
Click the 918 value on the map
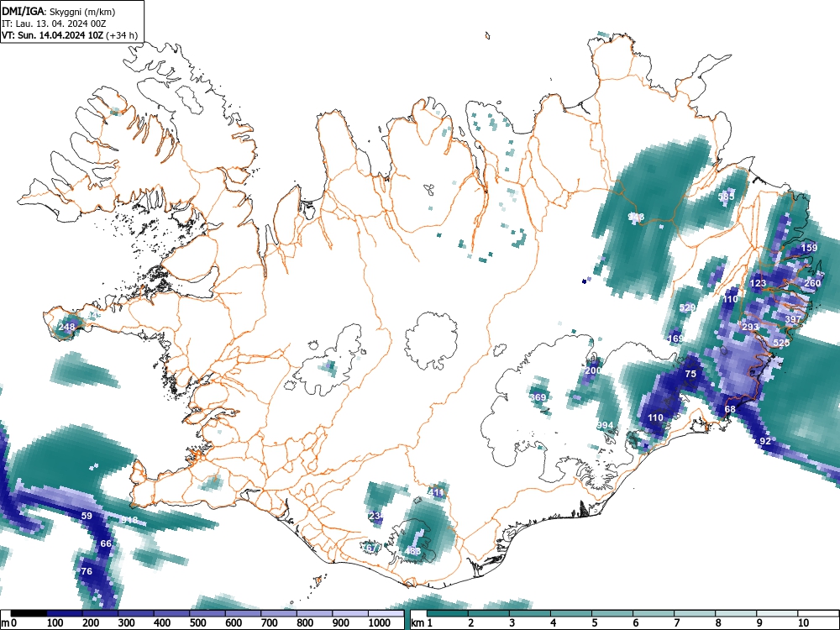click(x=129, y=520)
